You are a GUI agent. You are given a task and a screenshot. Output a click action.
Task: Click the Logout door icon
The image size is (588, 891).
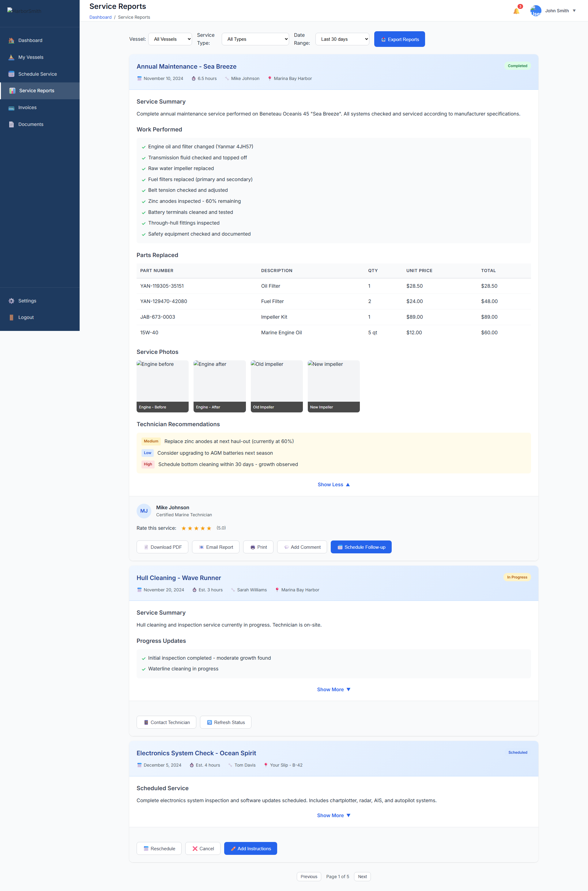(11, 317)
